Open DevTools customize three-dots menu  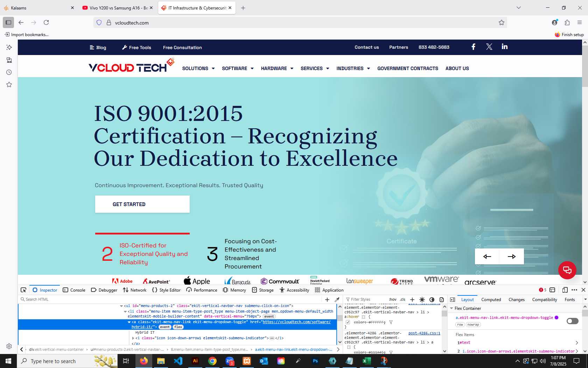pyautogui.click(x=574, y=290)
